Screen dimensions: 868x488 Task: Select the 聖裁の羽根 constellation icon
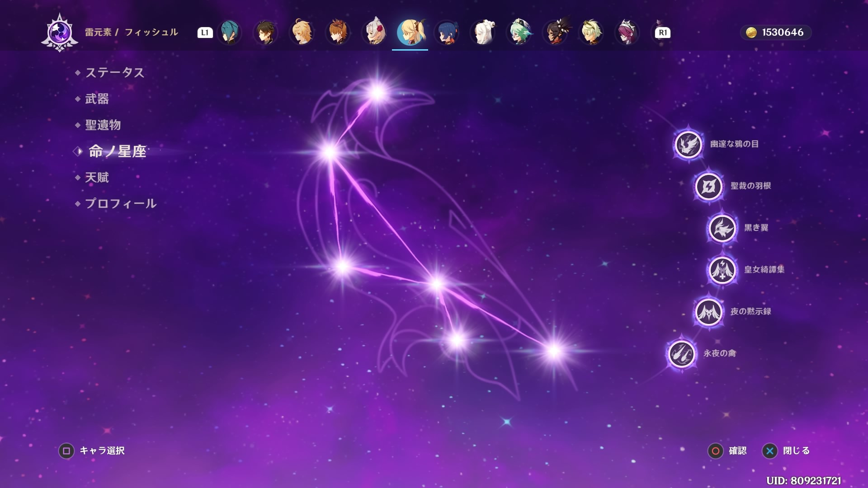pyautogui.click(x=708, y=186)
